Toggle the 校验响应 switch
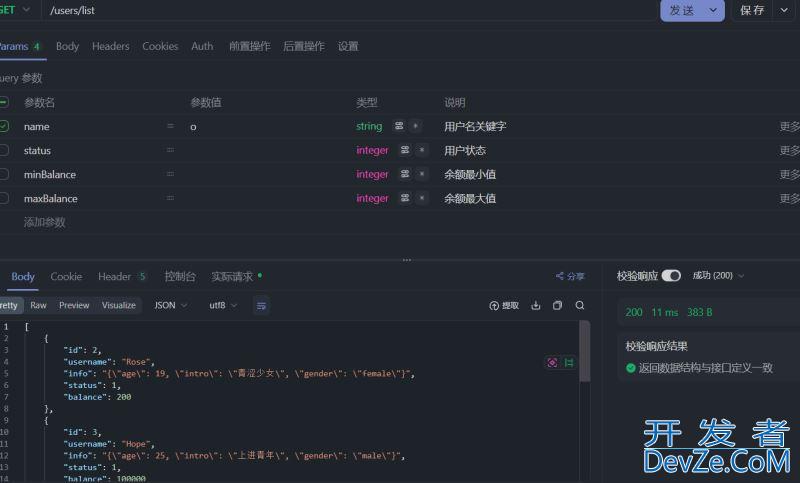Viewport: 800px width, 483px height. (671, 275)
